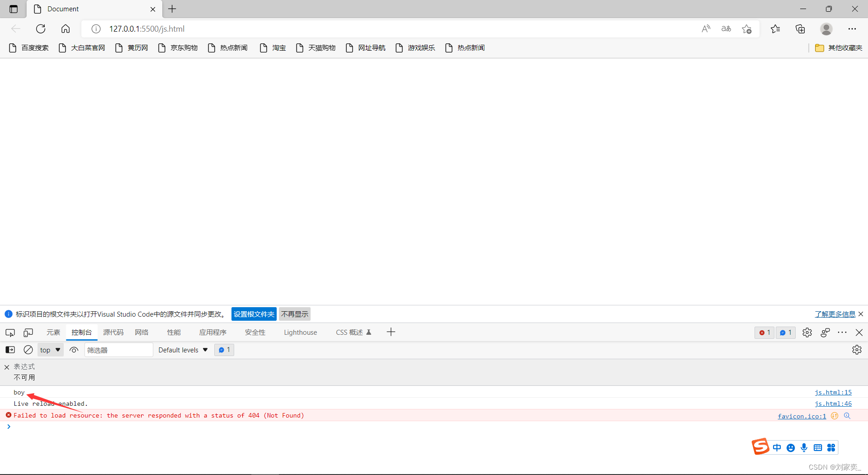Open the DevTools feedback icon

click(825, 332)
